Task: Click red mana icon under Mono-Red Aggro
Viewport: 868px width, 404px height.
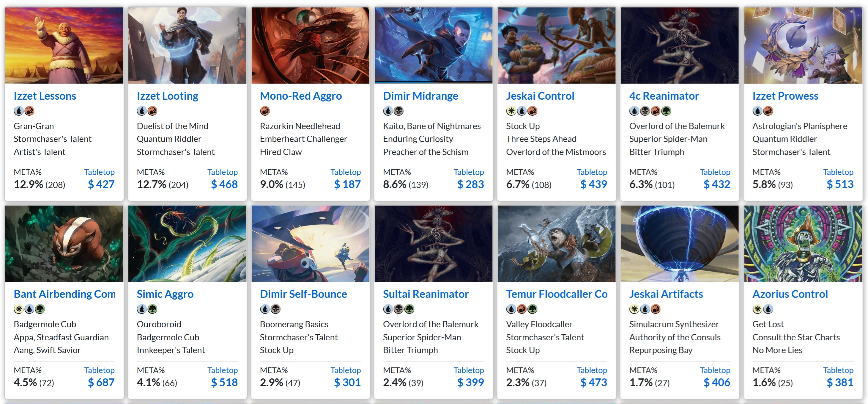Action: pos(265,111)
